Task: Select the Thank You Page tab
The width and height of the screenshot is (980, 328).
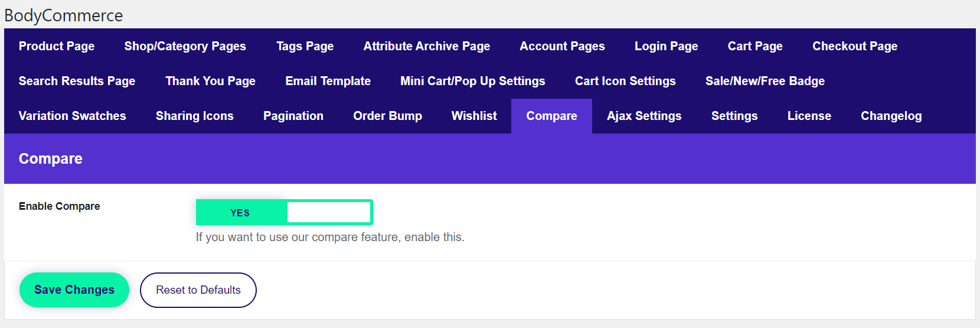Action: click(210, 81)
